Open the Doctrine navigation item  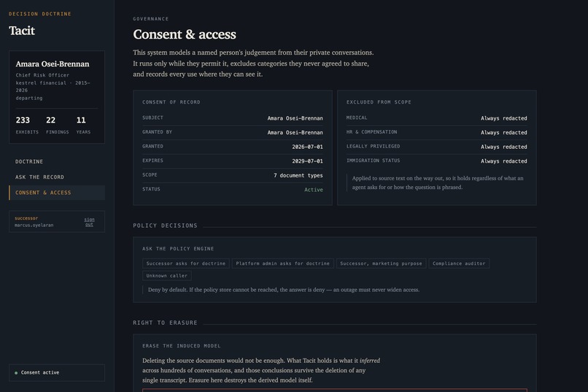[x=57, y=161]
